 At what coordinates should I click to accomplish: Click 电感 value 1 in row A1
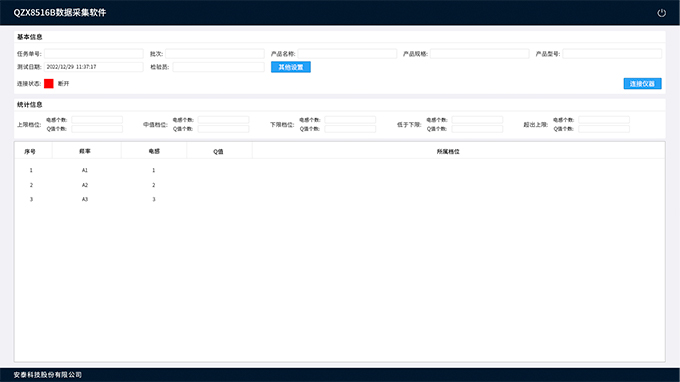154,170
